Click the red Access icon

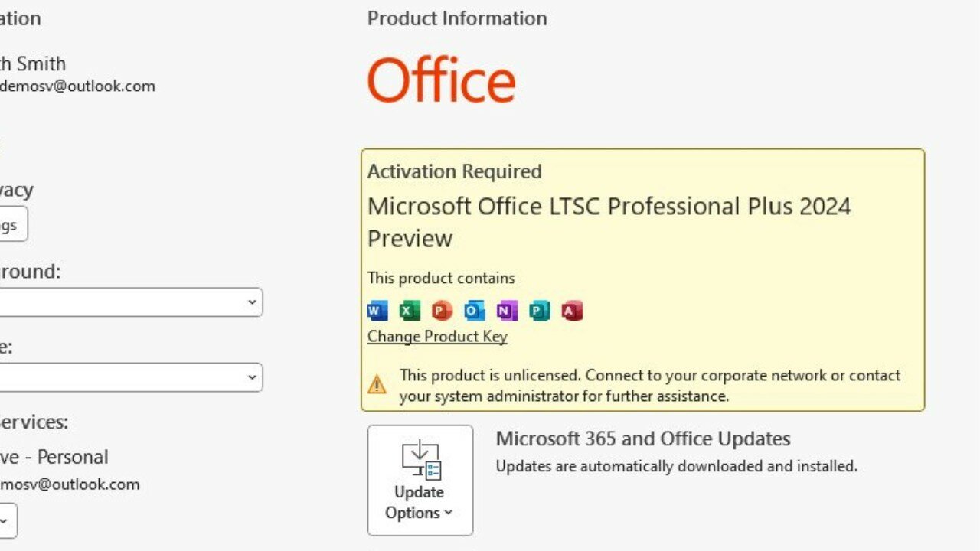pyautogui.click(x=572, y=310)
